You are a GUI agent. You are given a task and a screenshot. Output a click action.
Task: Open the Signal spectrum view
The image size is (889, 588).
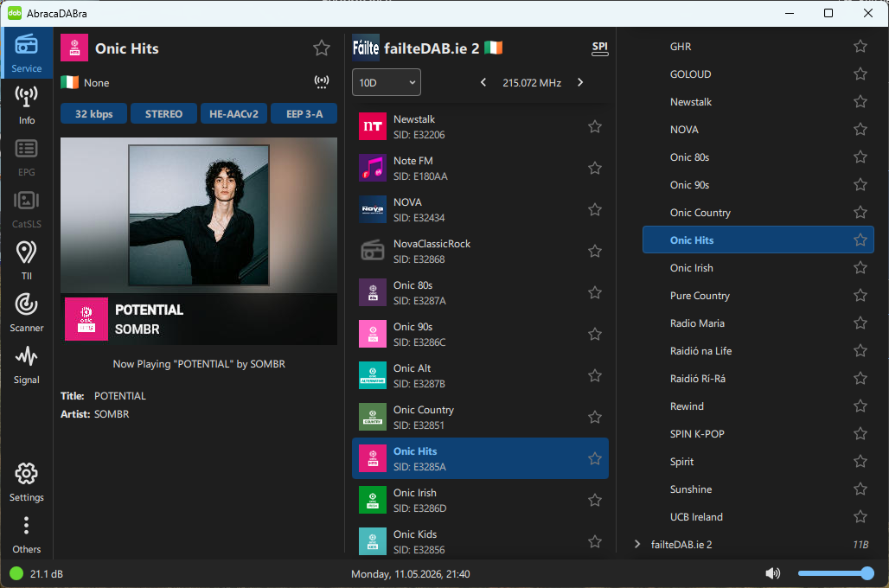coord(26,365)
